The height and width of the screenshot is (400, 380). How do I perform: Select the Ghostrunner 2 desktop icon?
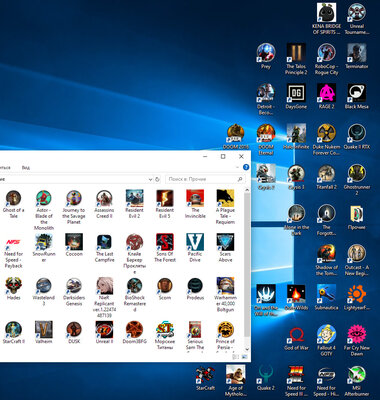click(357, 180)
